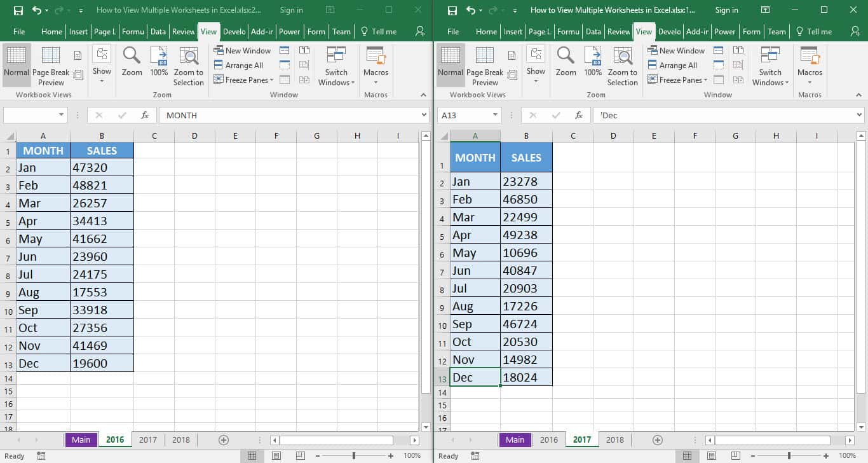Open Insert Function fx in right window
The height and width of the screenshot is (463, 868).
pos(579,115)
